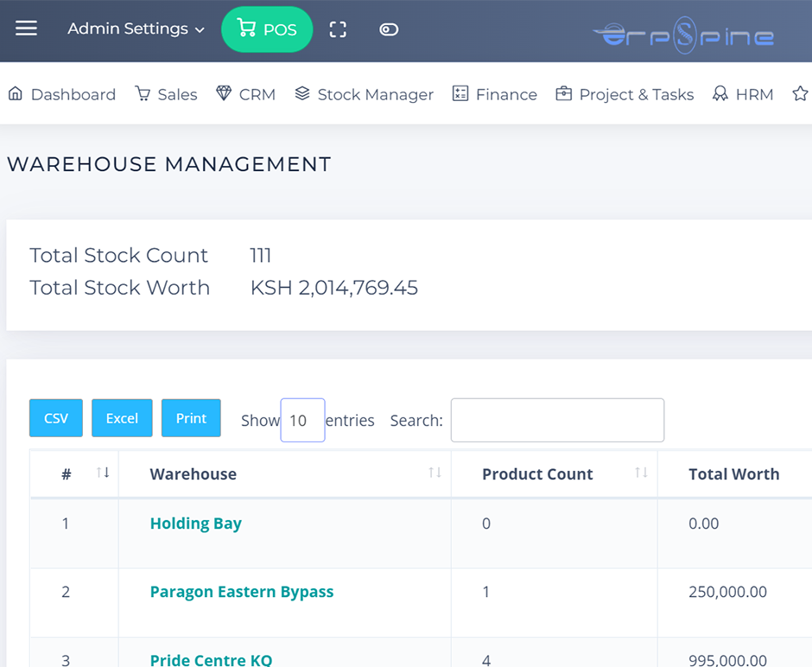Open the POS shopping cart button
The width and height of the screenshot is (812, 667).
[267, 29]
